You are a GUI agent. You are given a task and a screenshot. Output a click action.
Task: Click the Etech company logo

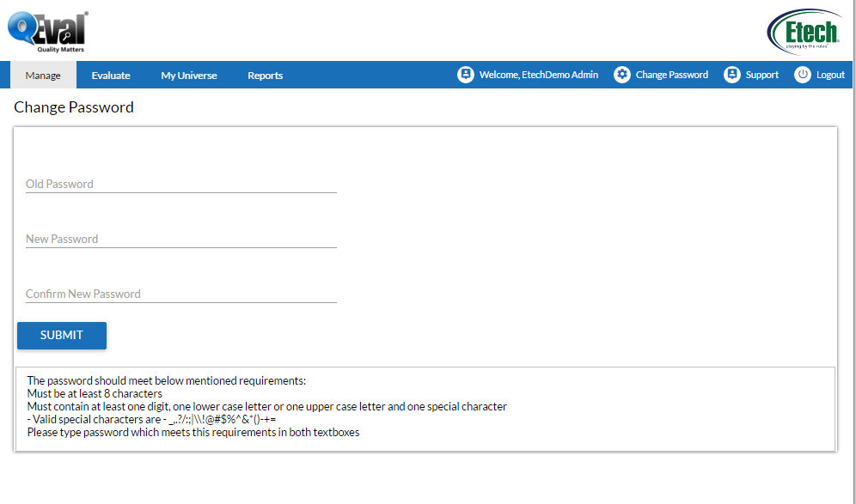[x=804, y=33]
